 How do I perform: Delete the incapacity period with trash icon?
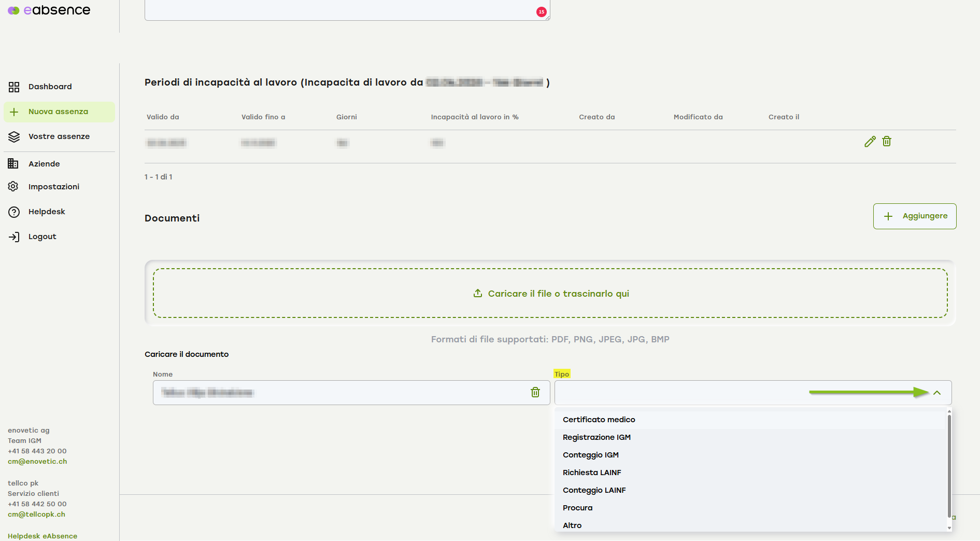click(887, 142)
